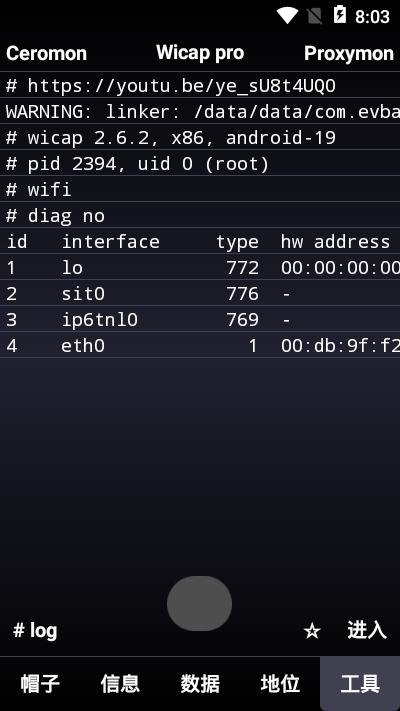Tap the gray floating round button
Viewport: 400px width, 711px height.
(x=200, y=603)
